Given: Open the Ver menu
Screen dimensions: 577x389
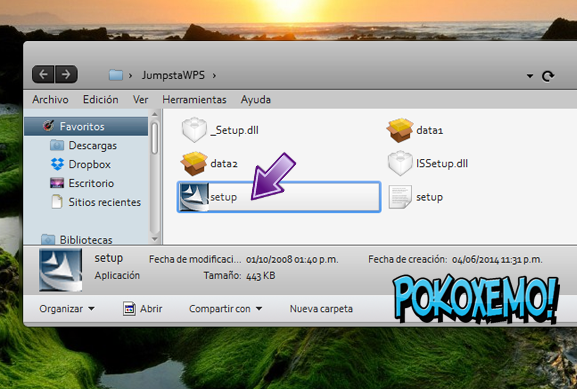Looking at the screenshot, I should [x=141, y=99].
